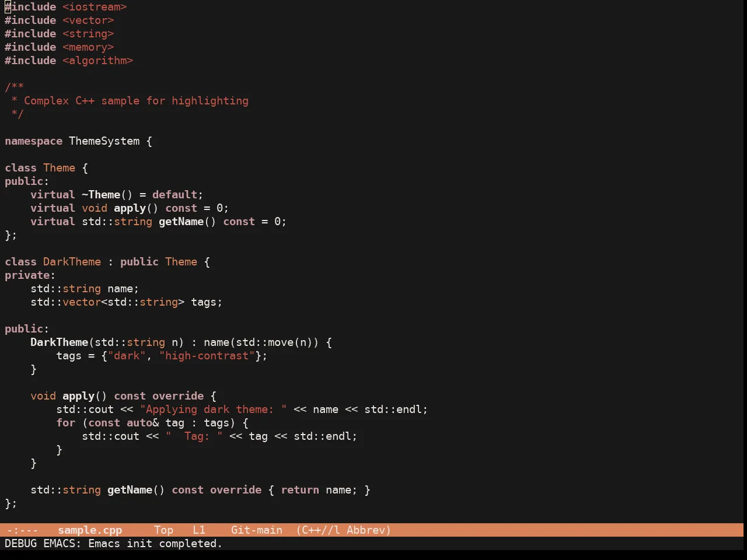
Task: Click the comment 'Complex C++ sample for highlighting'
Action: (x=136, y=101)
